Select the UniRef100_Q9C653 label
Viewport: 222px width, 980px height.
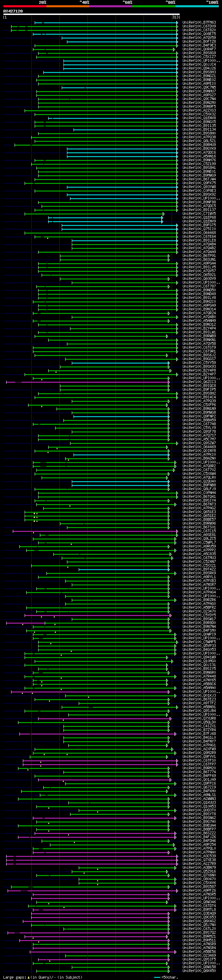tap(199, 917)
